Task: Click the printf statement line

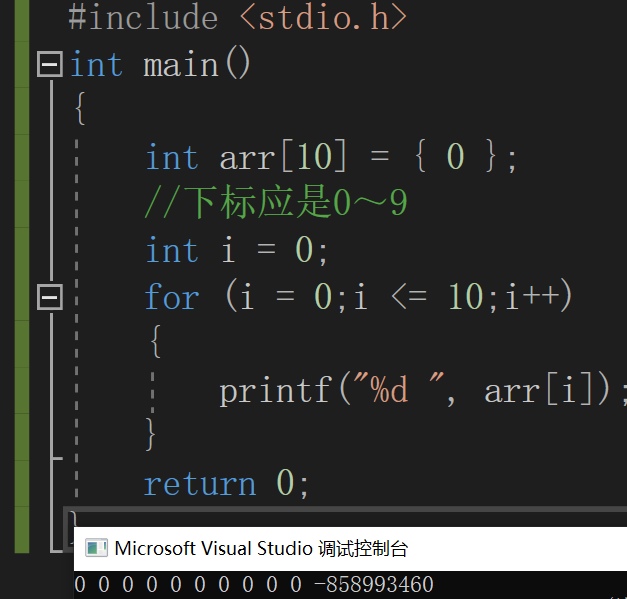Action: [423, 390]
